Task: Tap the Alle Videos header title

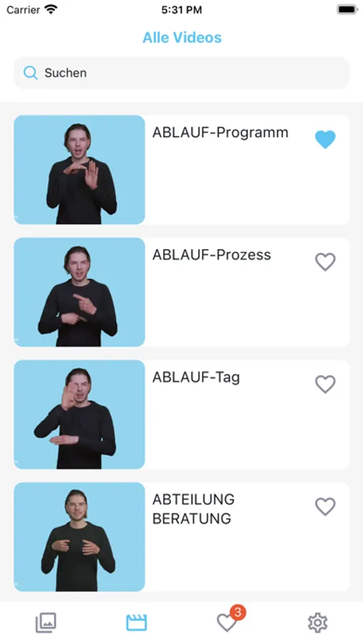Action: point(182,37)
